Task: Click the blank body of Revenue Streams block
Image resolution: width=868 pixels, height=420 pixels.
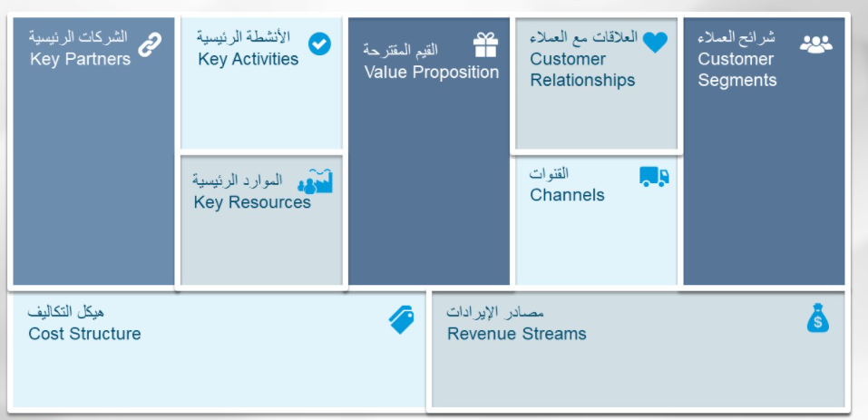Action: (x=635, y=376)
